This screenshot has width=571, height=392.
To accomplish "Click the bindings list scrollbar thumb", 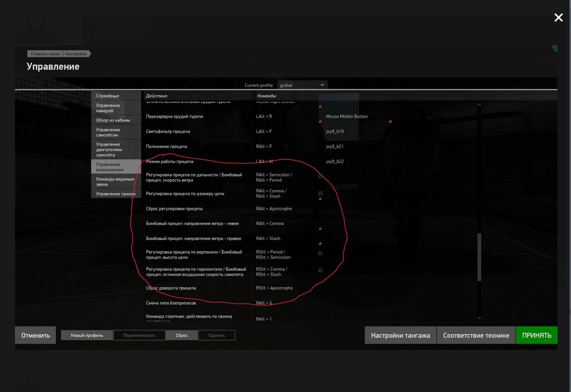I will (479, 257).
